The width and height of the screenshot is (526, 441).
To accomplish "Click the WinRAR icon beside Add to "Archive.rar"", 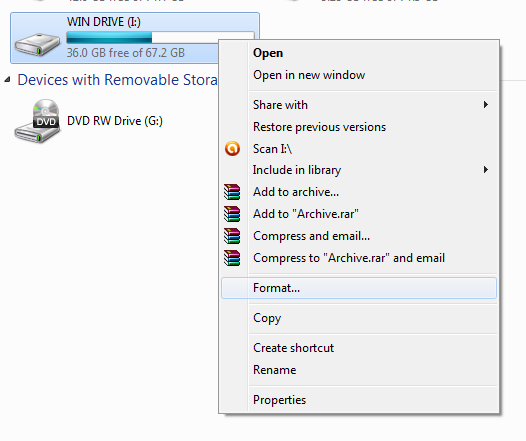I will point(232,214).
